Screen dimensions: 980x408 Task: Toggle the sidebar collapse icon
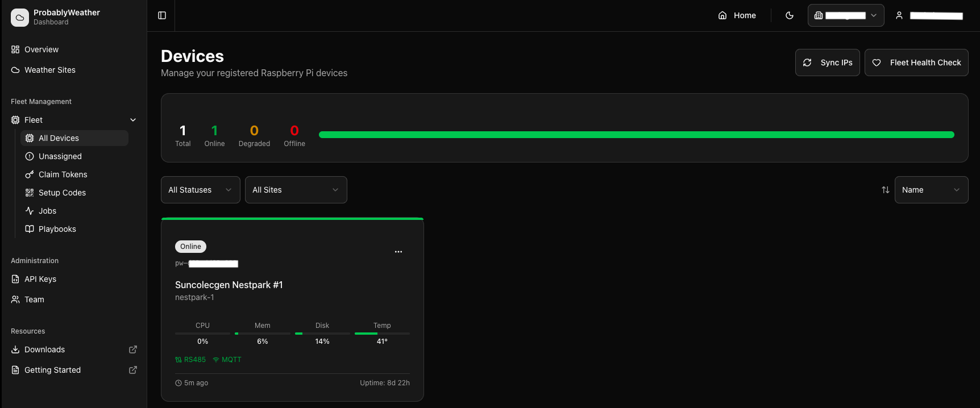[x=162, y=15]
